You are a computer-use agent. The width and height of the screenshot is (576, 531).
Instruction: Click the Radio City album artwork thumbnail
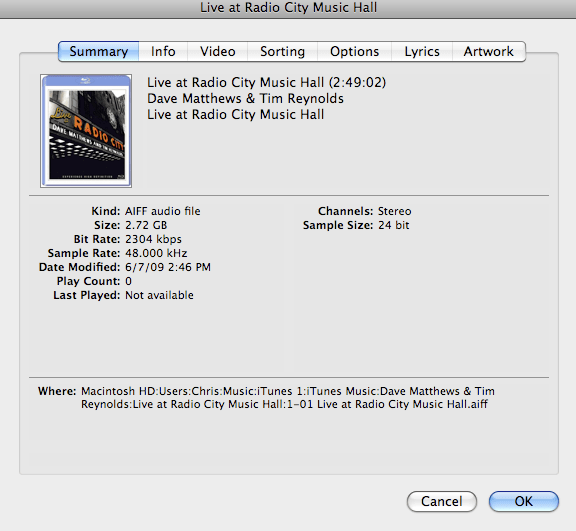pyautogui.click(x=86, y=131)
